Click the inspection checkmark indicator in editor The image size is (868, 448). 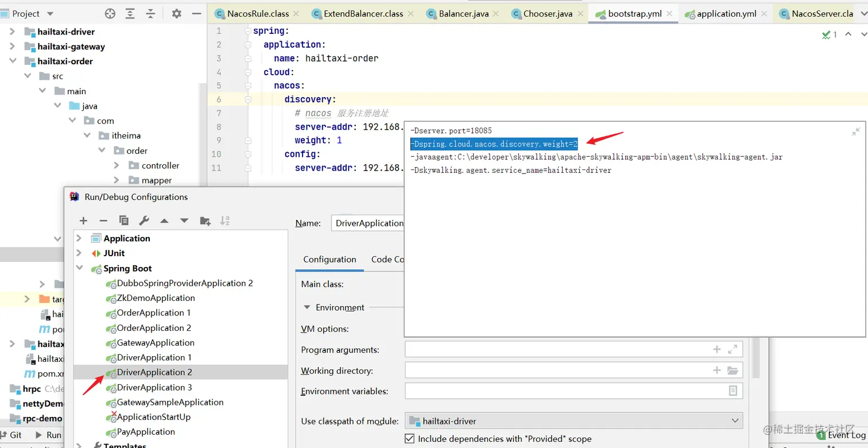pos(826,35)
